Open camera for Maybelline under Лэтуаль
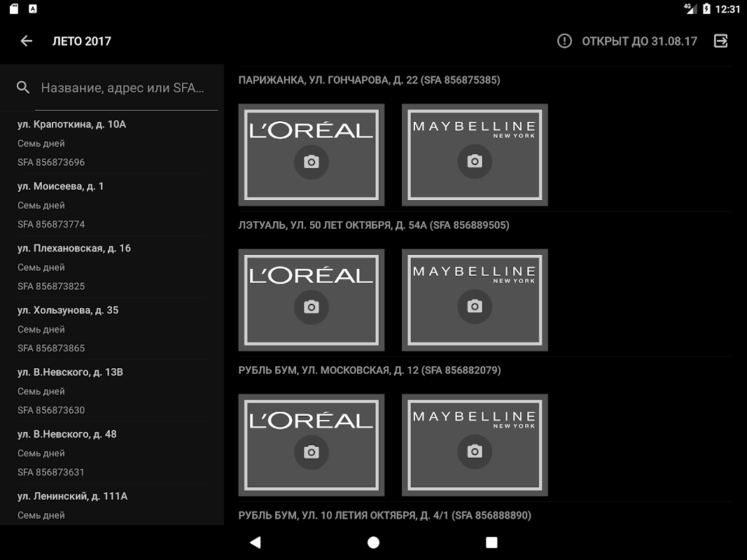Screen dimensions: 747x560 (475, 306)
